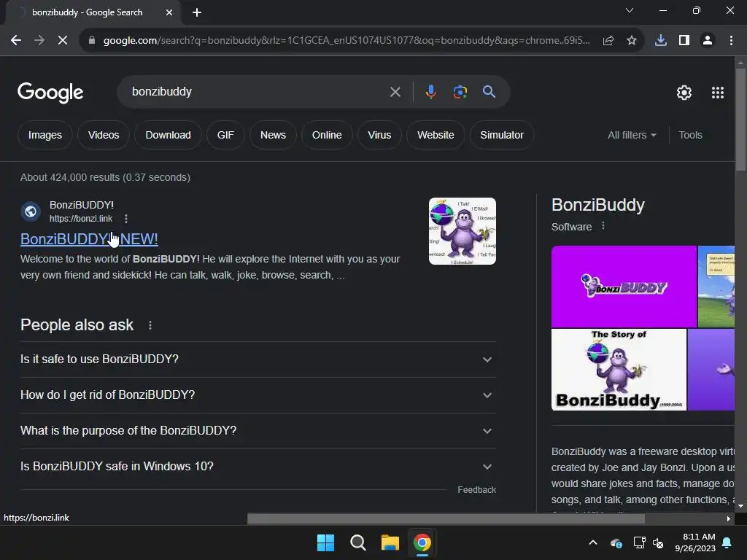
Task: Toggle Chrome side panel
Action: pos(684,41)
